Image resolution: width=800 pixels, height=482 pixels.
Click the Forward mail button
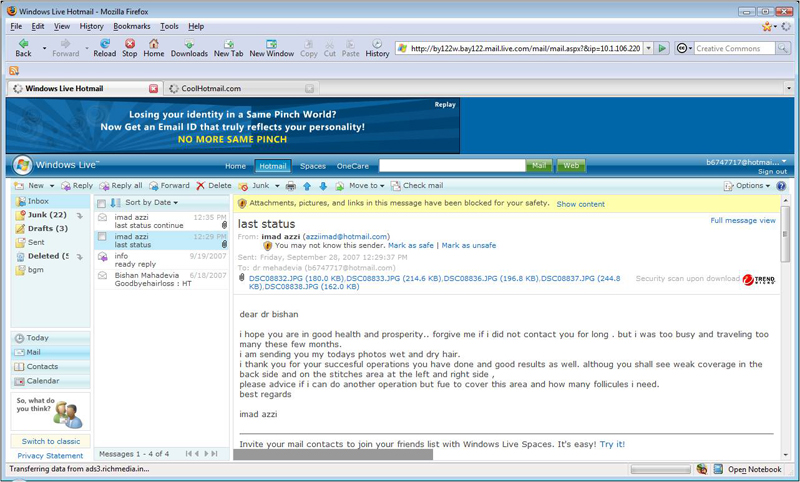(x=168, y=186)
